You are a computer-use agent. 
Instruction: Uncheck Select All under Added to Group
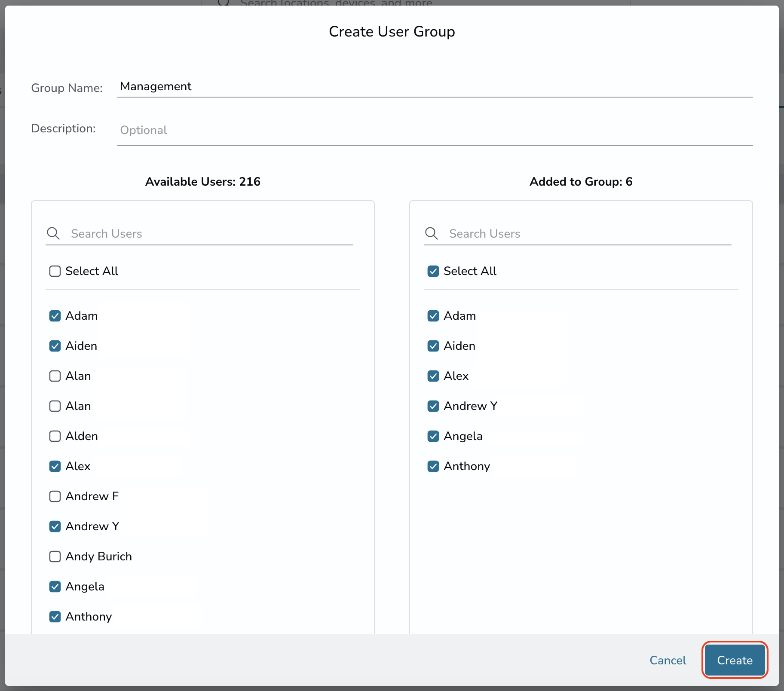[x=433, y=271]
